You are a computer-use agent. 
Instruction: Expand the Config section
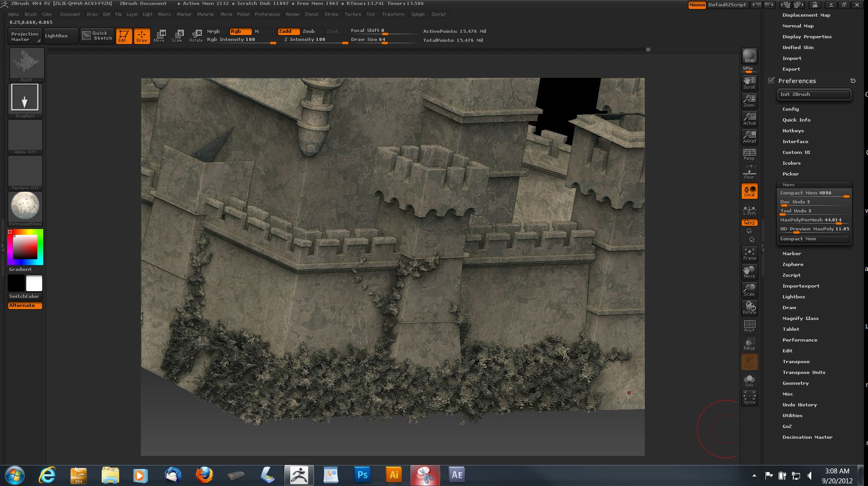pyautogui.click(x=791, y=109)
